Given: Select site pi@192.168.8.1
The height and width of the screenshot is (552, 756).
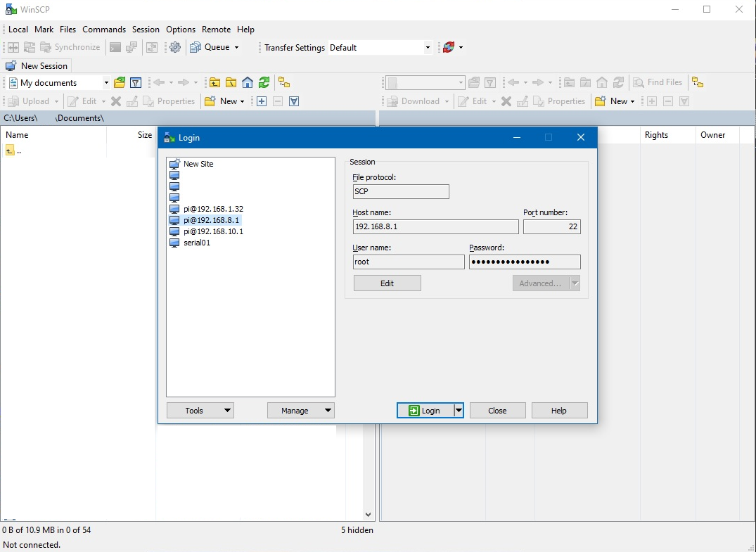Looking at the screenshot, I should tap(211, 220).
